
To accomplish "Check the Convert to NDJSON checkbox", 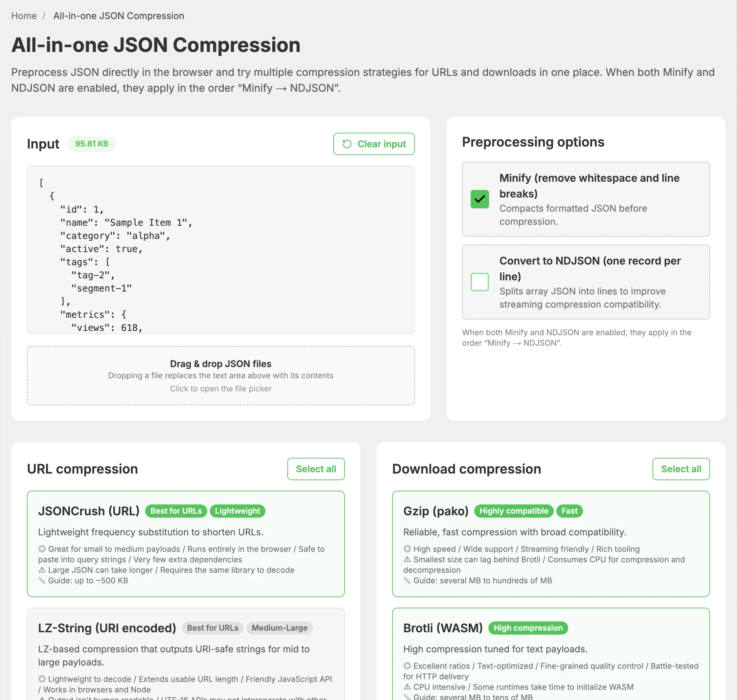I will (480, 282).
